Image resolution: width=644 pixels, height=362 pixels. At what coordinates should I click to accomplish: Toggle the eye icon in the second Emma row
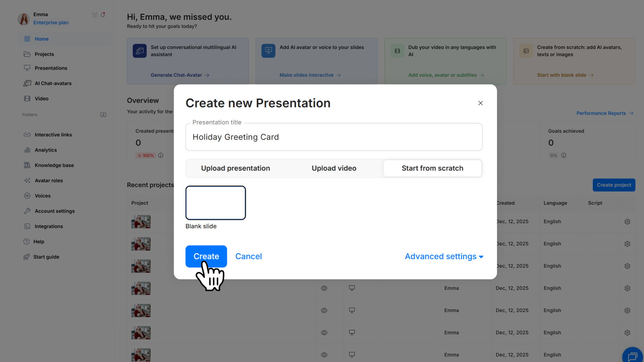[x=324, y=310]
